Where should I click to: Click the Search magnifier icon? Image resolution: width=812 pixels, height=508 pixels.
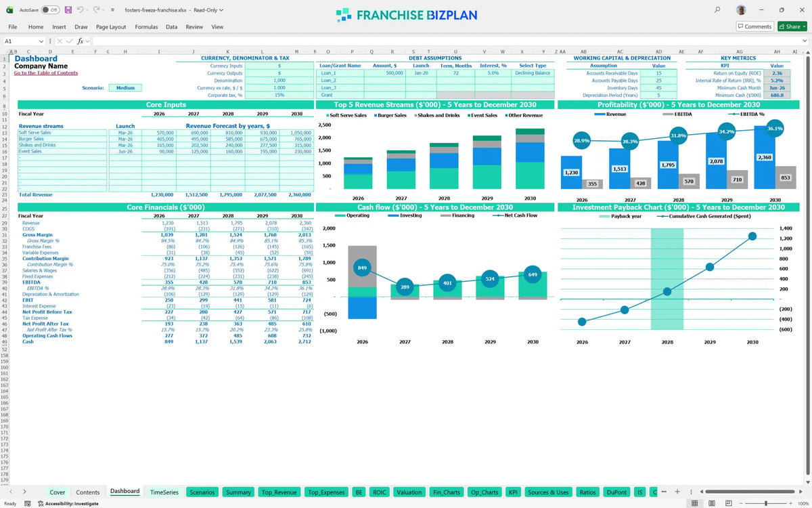(x=717, y=10)
